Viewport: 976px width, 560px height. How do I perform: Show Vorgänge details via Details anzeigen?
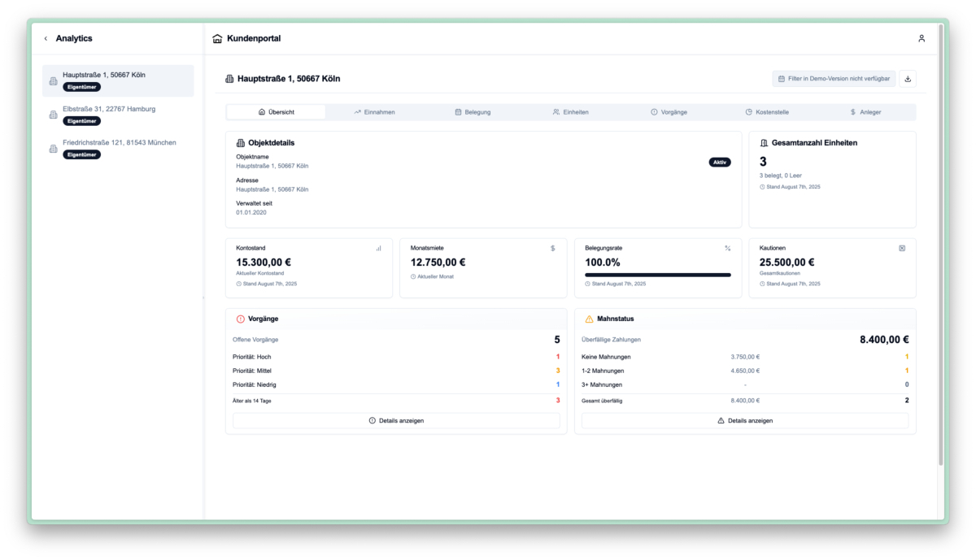396,421
